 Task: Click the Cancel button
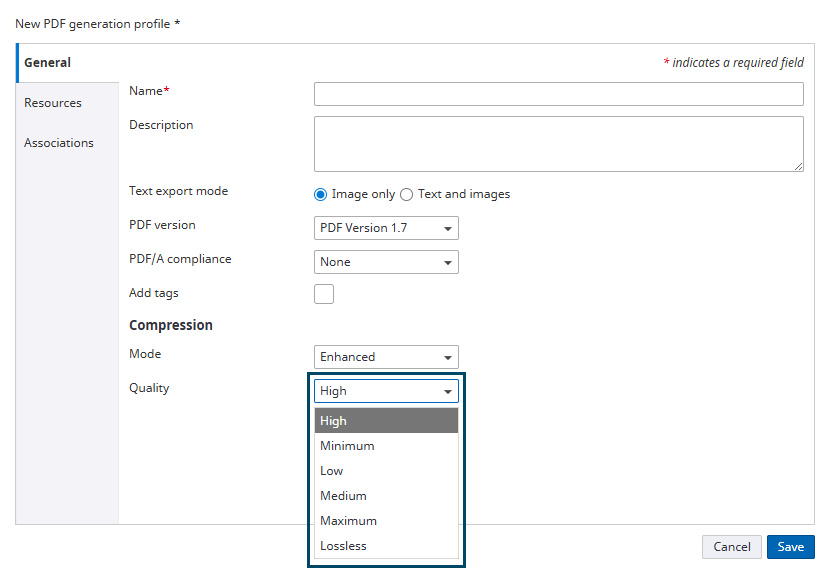[732, 547]
